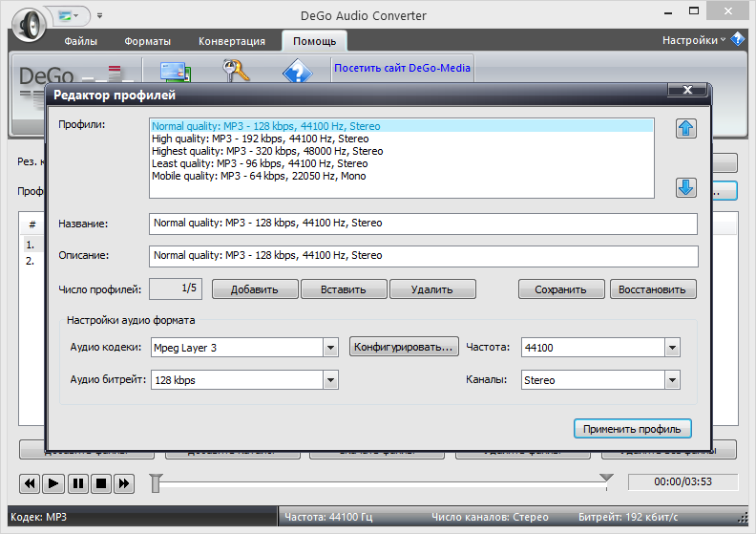Click the speaker application logo button
The height and width of the screenshot is (534, 756).
29,24
